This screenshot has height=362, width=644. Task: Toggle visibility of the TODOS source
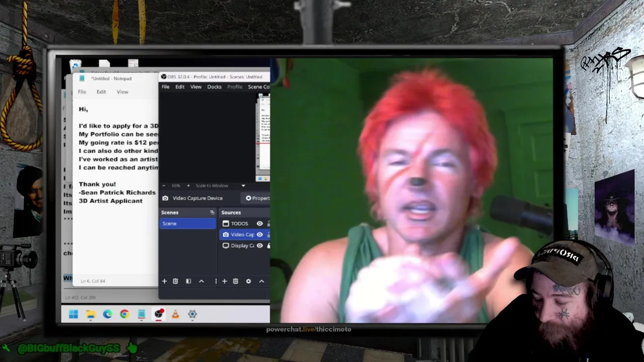pos(260,224)
